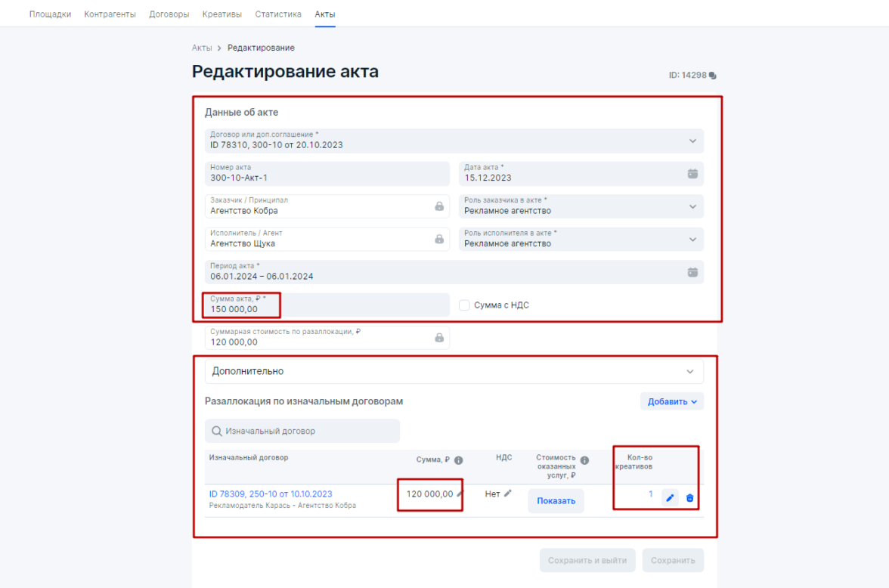Open the Добавить dropdown button

click(x=671, y=401)
